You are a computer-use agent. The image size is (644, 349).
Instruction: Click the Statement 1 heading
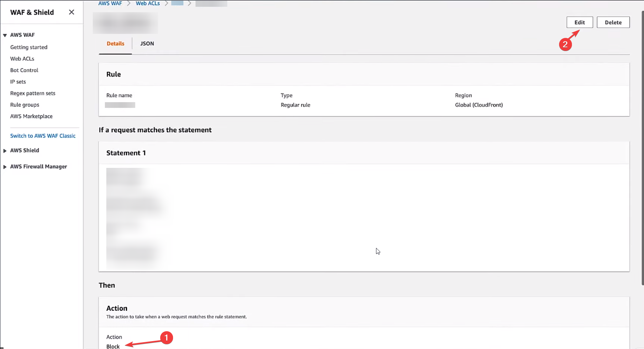coord(126,153)
